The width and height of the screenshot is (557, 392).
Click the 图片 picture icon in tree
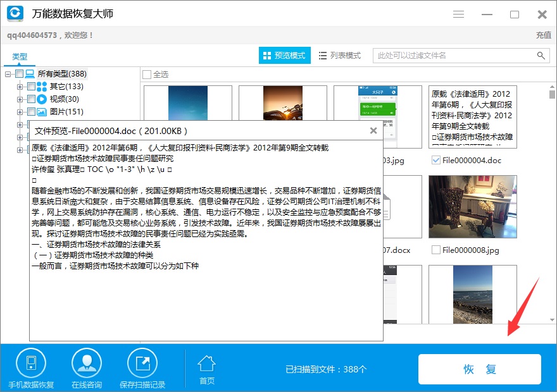point(42,112)
